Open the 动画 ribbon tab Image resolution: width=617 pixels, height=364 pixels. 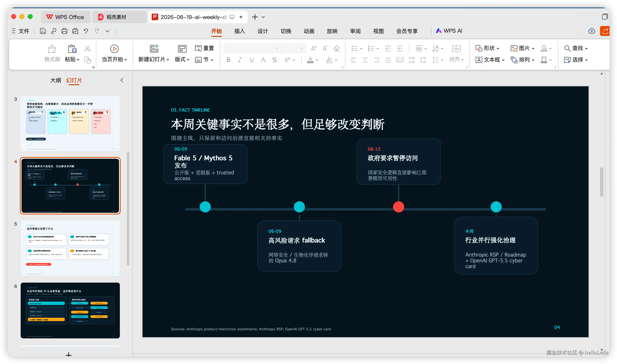[x=309, y=31]
